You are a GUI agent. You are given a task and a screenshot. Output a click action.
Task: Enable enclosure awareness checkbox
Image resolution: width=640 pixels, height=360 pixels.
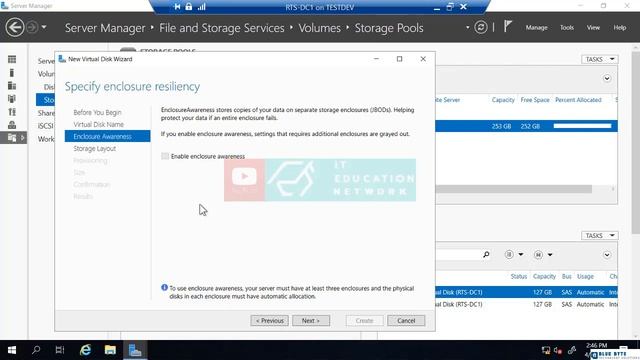tap(165, 156)
